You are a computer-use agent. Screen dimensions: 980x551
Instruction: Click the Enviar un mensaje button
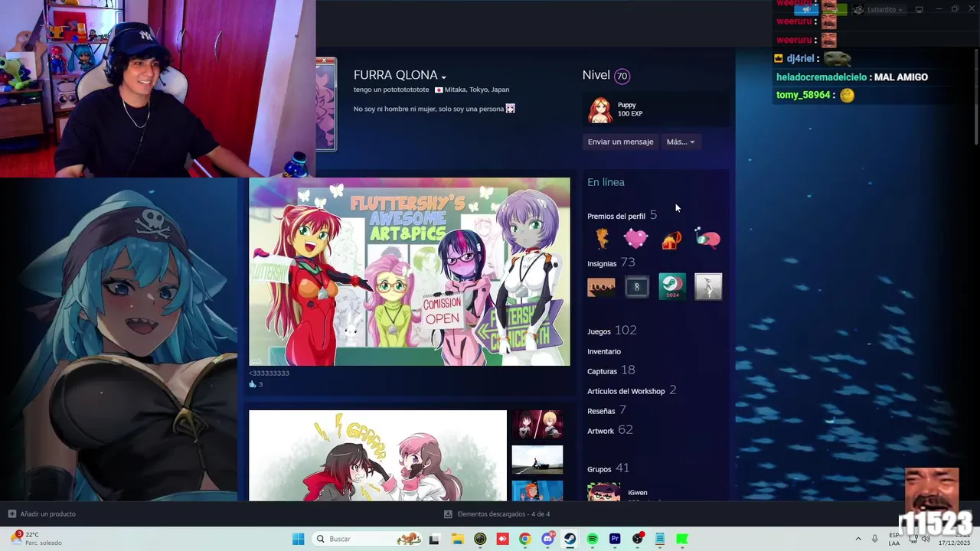click(x=620, y=142)
